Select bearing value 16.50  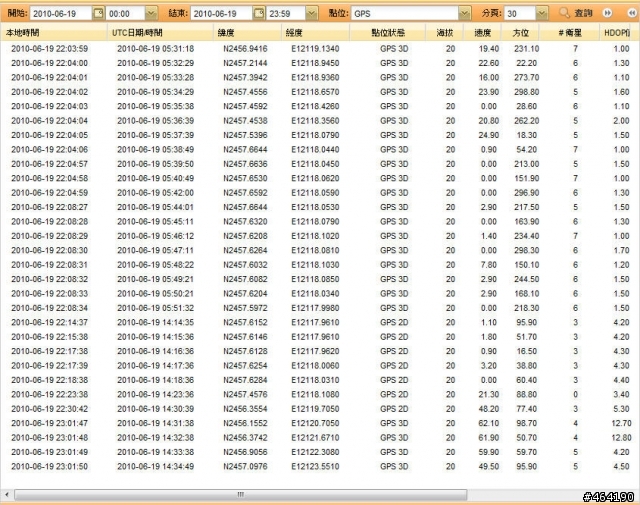[527, 351]
